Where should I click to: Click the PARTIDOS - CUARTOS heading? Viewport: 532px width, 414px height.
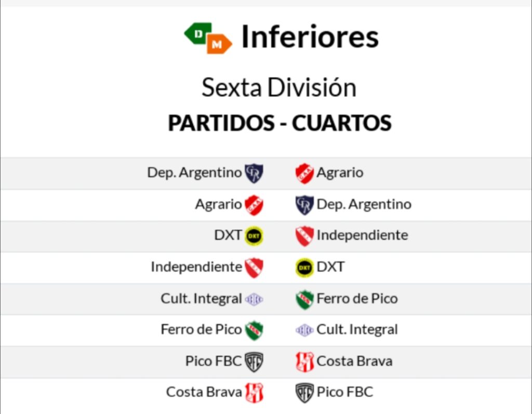[280, 123]
